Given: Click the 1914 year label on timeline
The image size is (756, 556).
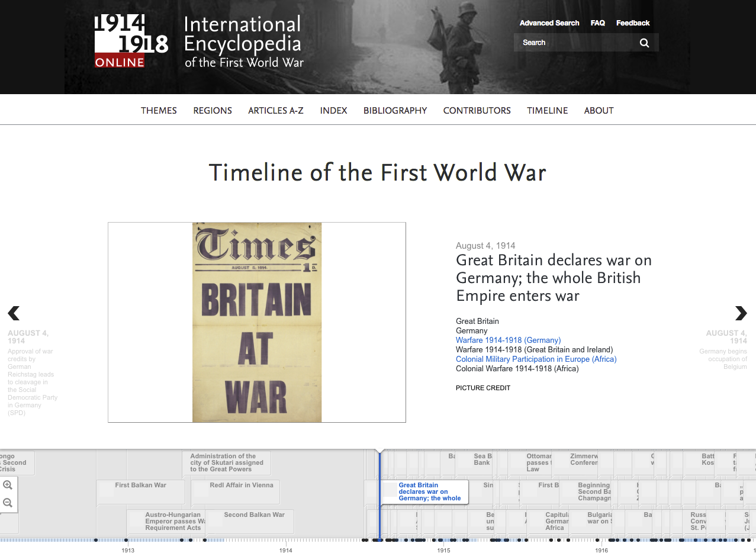Looking at the screenshot, I should [x=286, y=551].
